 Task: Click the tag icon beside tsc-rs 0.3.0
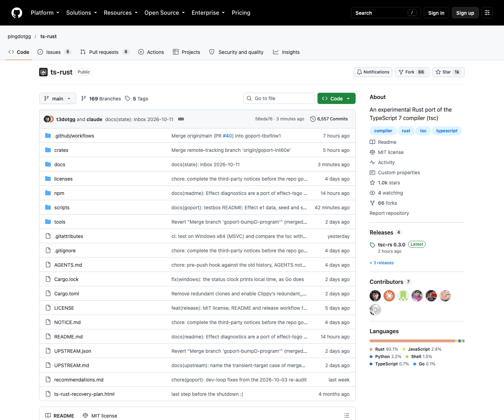click(372, 245)
